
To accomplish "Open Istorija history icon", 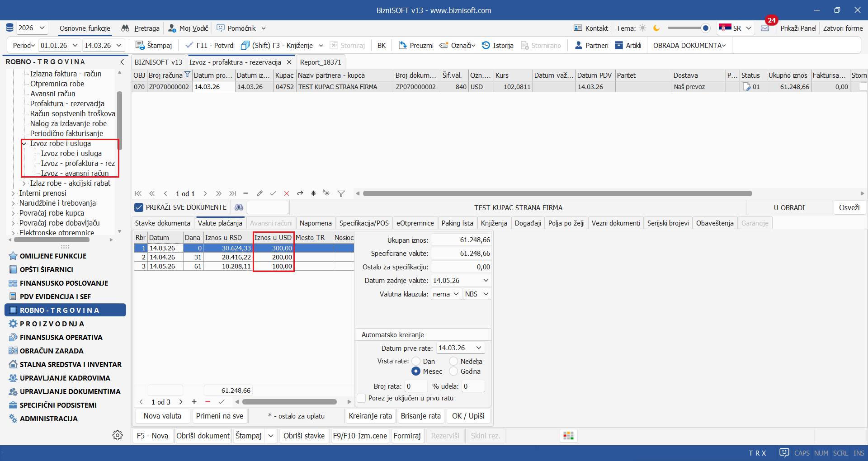I will 486,45.
